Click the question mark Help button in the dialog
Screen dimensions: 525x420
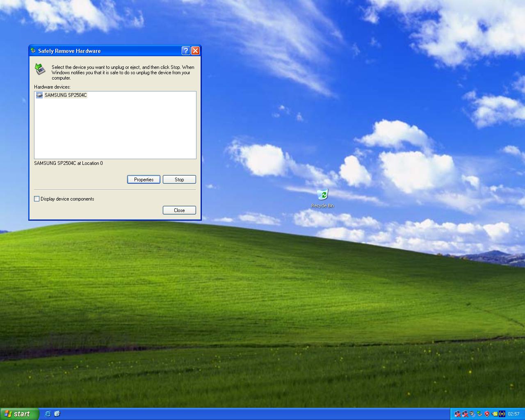(x=186, y=50)
